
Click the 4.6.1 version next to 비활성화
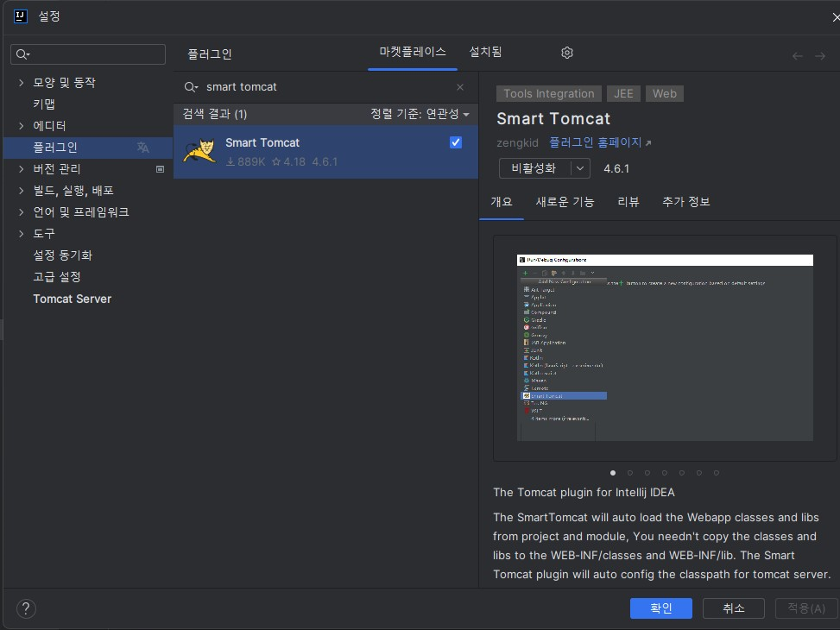616,169
